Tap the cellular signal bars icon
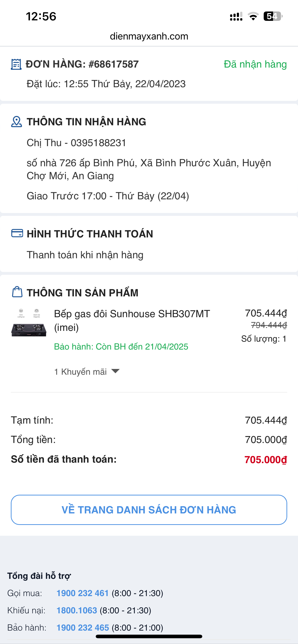The image size is (298, 644). (236, 17)
